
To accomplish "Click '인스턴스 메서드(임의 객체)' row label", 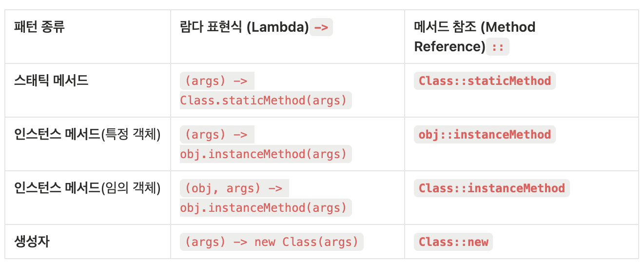I will 88,188.
